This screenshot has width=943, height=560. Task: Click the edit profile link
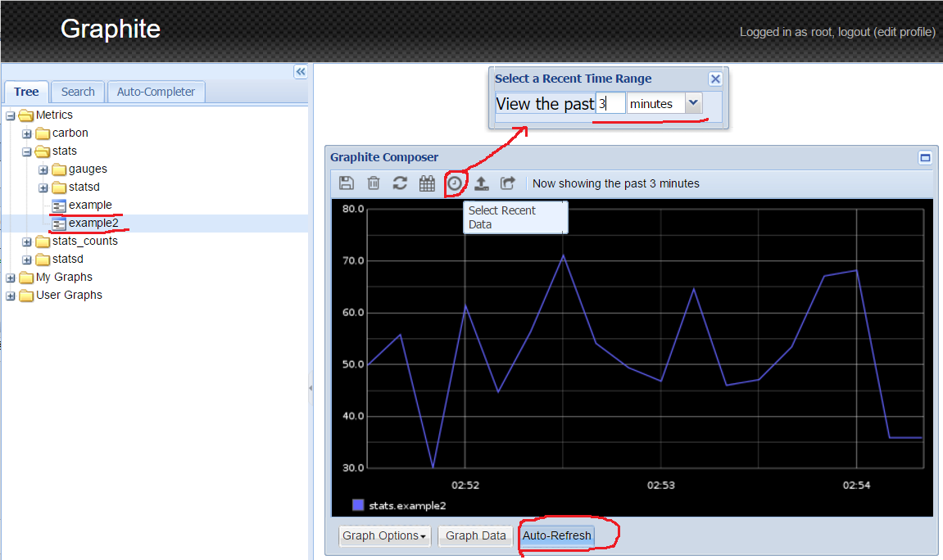pos(904,32)
